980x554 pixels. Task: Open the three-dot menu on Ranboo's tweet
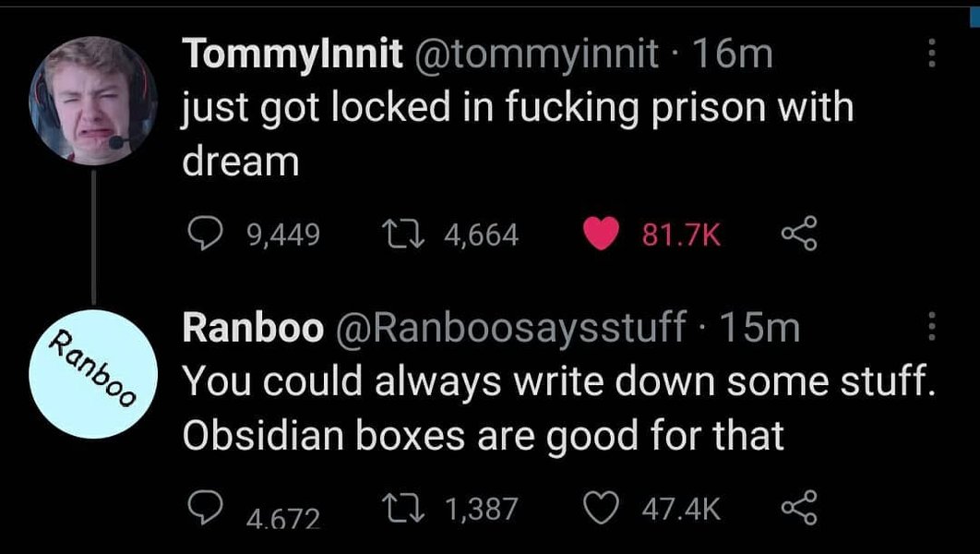[931, 326]
